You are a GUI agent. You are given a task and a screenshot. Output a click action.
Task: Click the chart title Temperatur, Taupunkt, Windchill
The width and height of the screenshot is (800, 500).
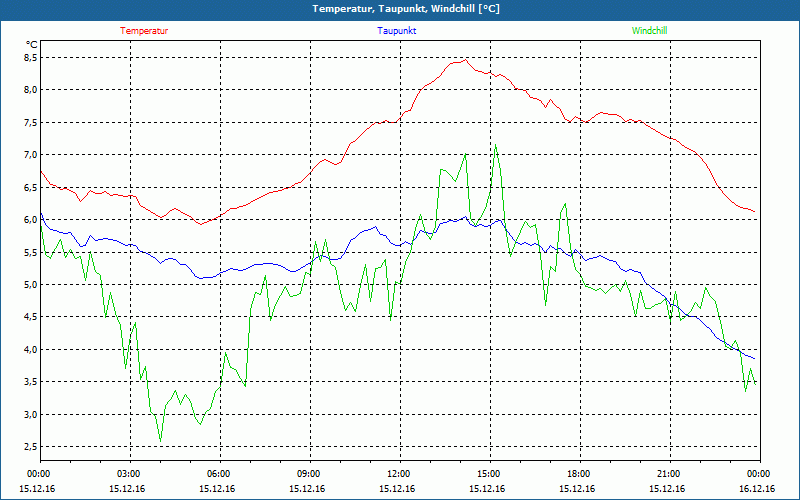pos(406,9)
